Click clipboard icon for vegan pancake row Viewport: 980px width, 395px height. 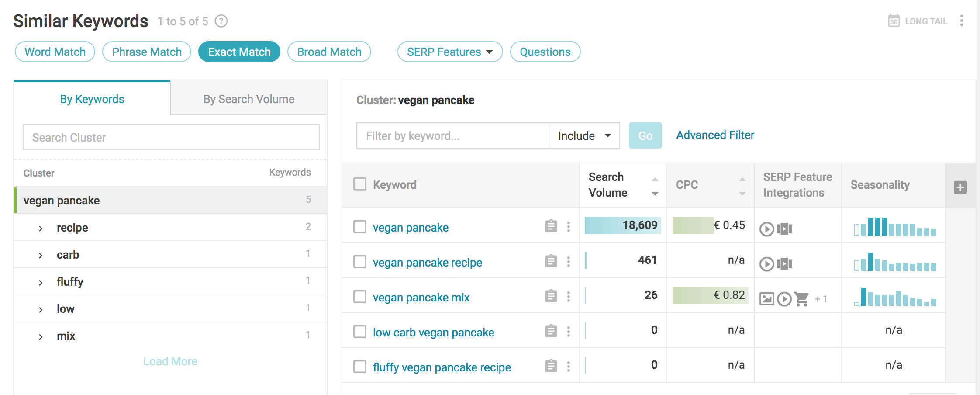[x=551, y=226]
